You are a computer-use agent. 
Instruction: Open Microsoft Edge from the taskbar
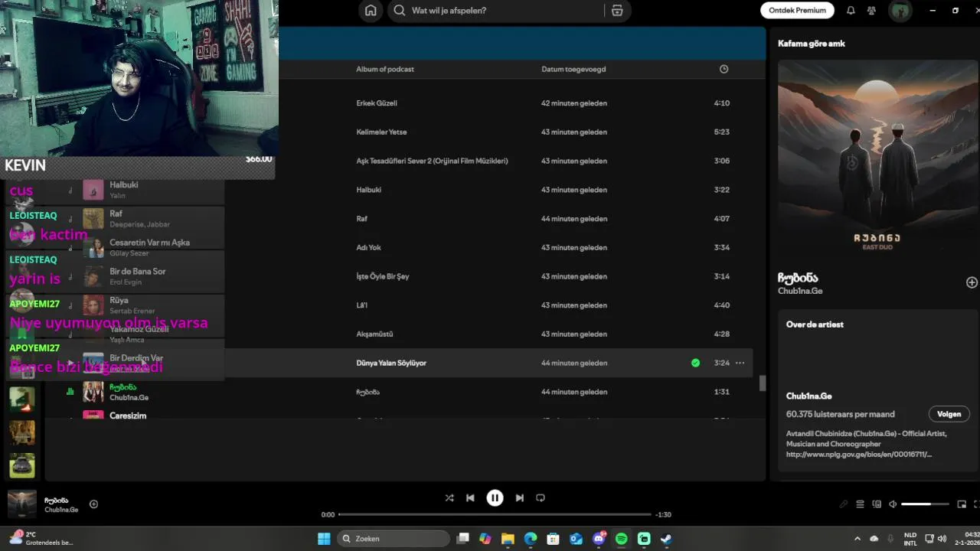531,539
